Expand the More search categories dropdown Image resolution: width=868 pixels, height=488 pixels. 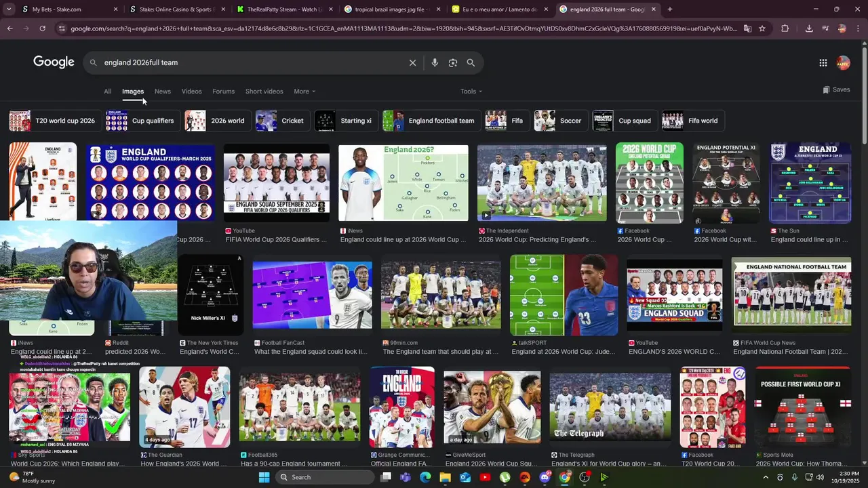click(x=304, y=91)
